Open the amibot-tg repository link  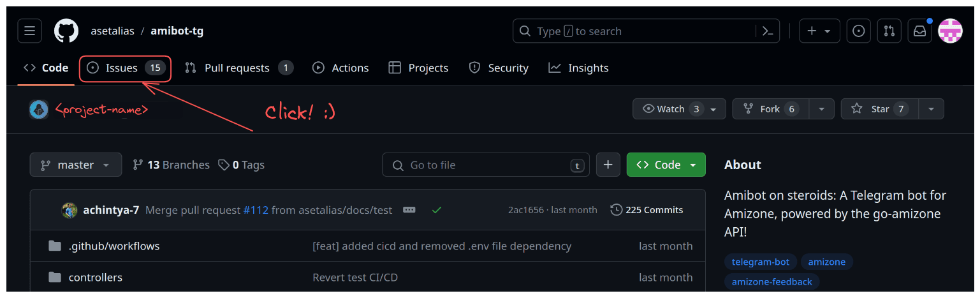177,31
